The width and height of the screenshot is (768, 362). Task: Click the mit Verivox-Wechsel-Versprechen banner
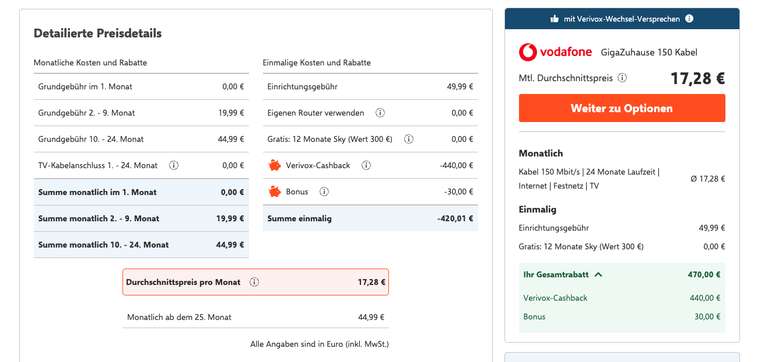tap(622, 19)
